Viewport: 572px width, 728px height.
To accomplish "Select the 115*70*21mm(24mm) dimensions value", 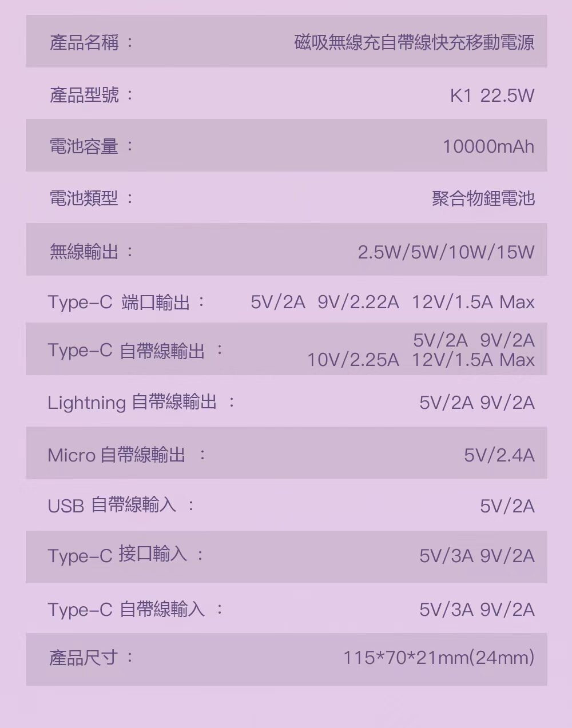I will [438, 658].
